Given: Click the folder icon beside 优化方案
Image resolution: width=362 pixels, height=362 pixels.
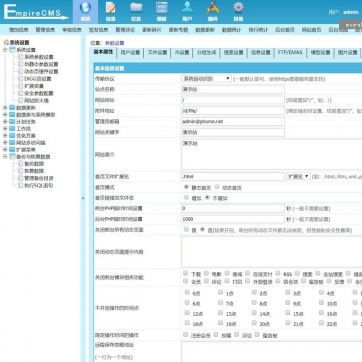Looking at the screenshot, I should [12, 136].
